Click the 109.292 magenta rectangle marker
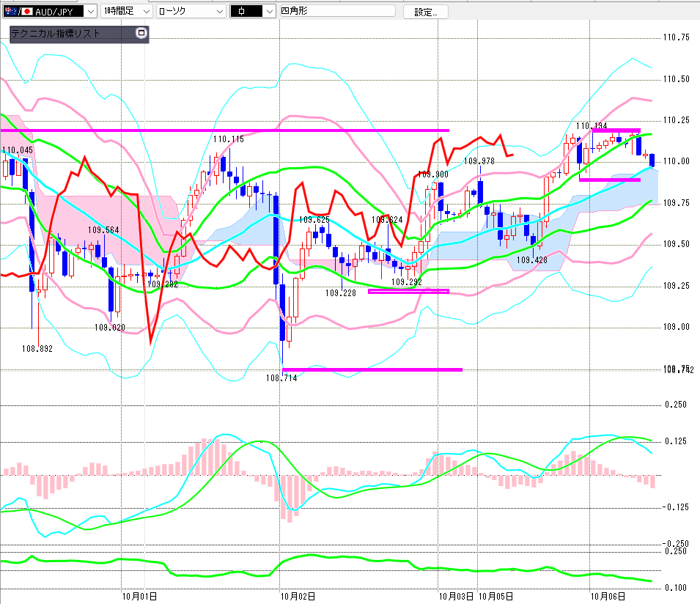This screenshot has height=604, width=700. 408,292
